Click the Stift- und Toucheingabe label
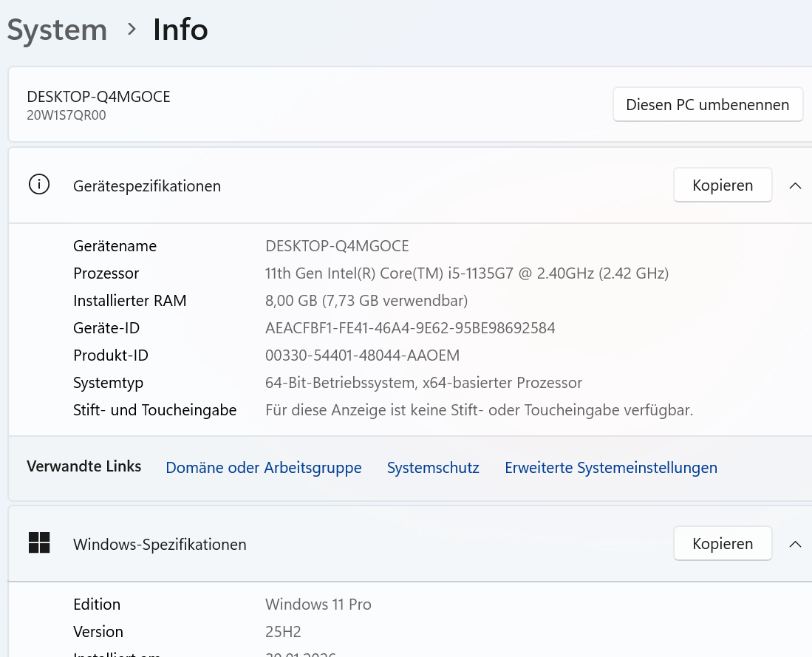Viewport: 812px width, 657px height. point(155,410)
